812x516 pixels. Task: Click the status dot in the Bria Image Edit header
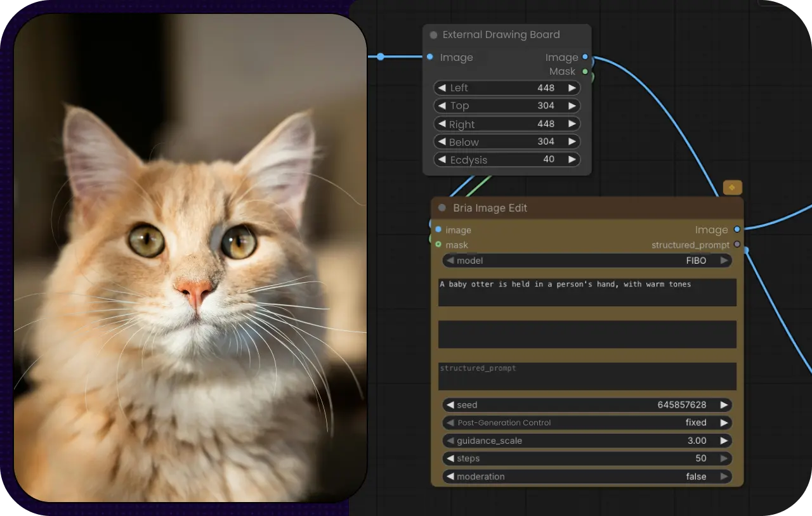441,208
